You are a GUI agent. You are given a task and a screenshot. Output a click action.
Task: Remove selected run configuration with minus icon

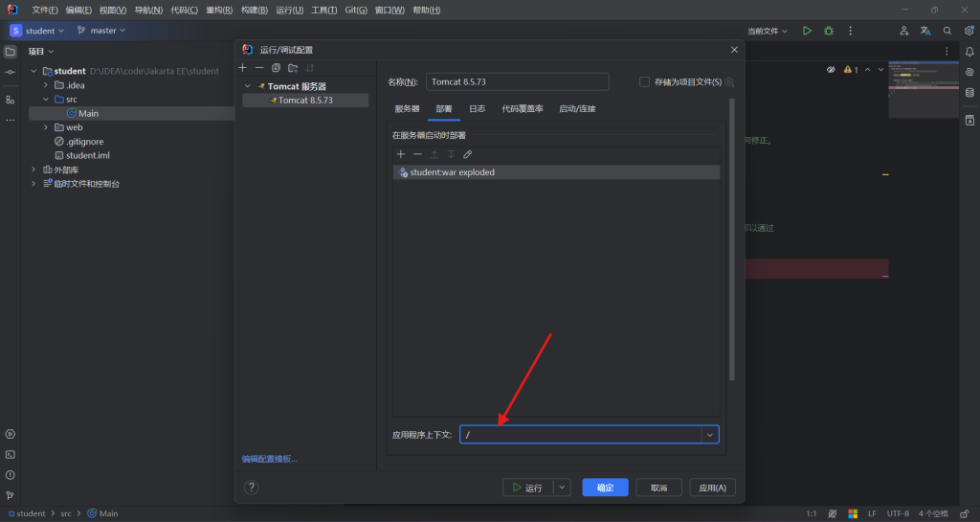pos(259,67)
